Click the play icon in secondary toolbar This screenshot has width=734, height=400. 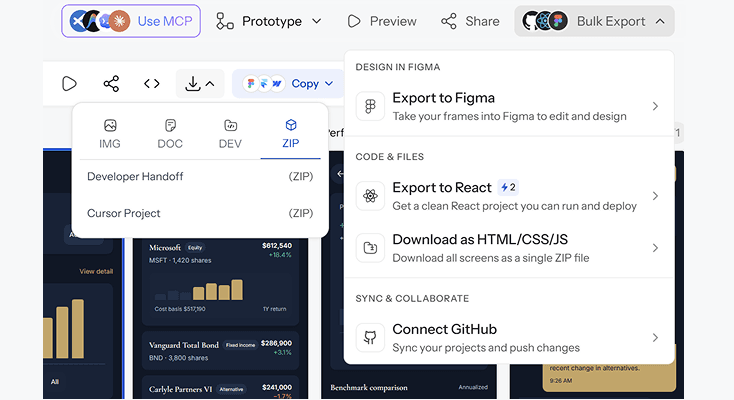(x=69, y=84)
